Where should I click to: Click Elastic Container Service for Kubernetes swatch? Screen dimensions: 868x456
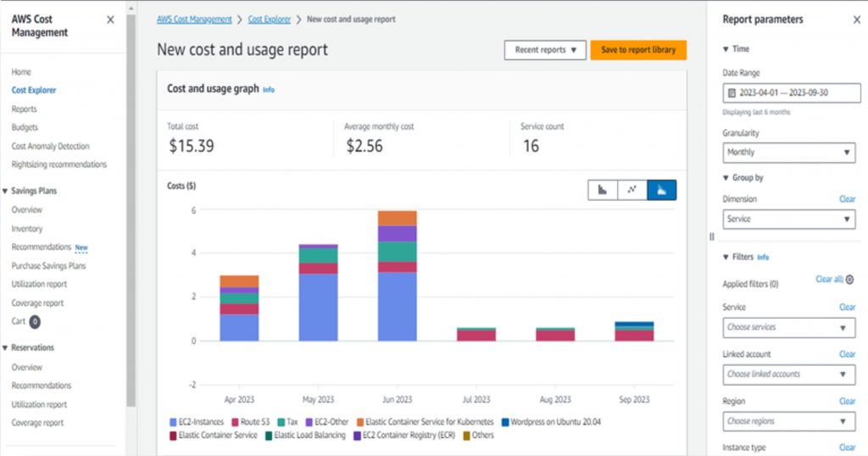360,422
